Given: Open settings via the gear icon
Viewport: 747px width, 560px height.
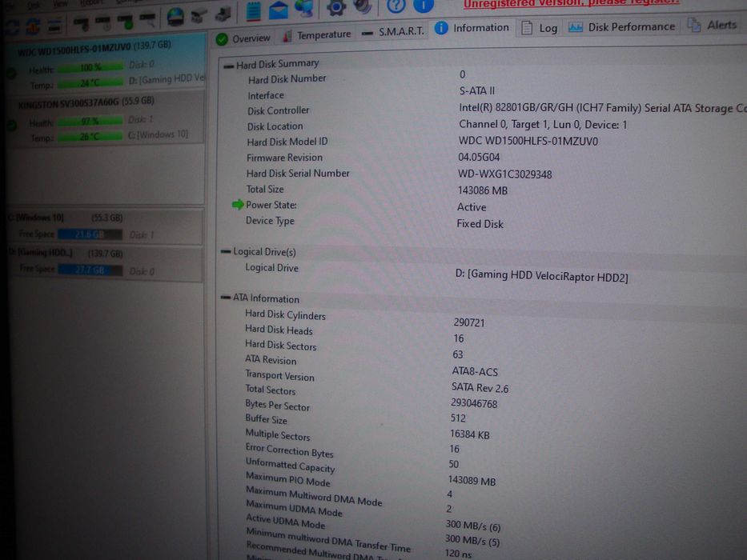Looking at the screenshot, I should point(336,6).
